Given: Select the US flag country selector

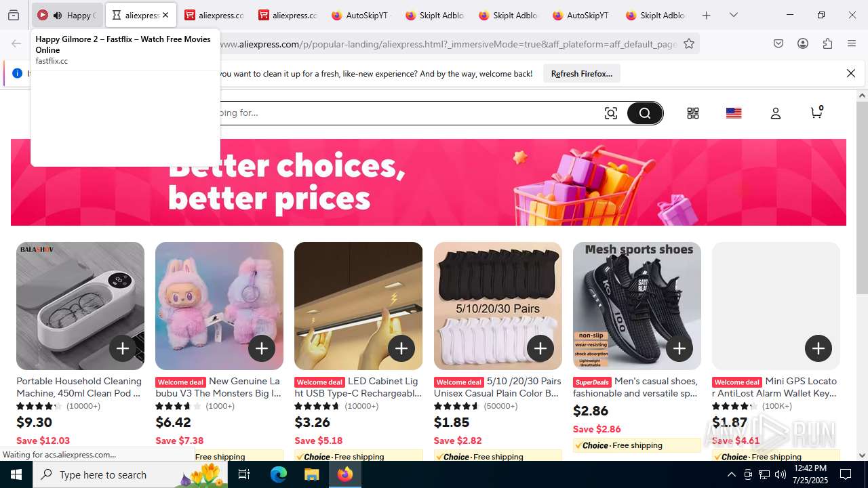Looking at the screenshot, I should tap(734, 113).
